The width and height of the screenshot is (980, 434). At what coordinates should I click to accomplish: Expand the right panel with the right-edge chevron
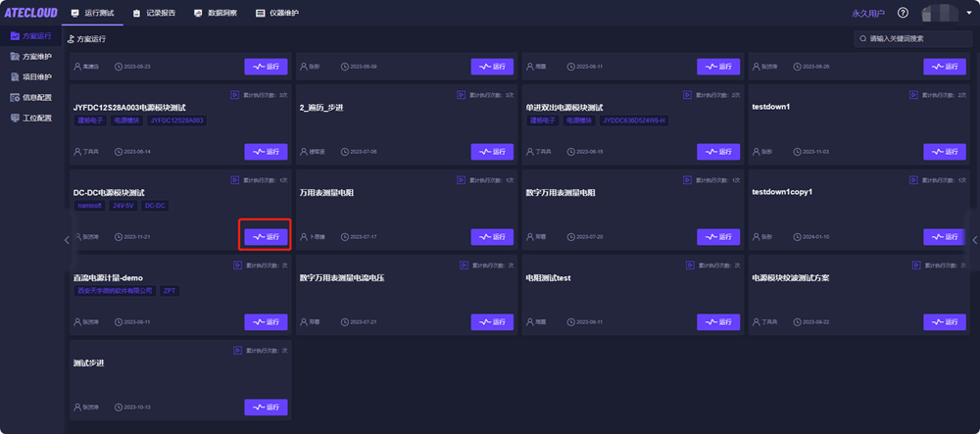[x=974, y=240]
